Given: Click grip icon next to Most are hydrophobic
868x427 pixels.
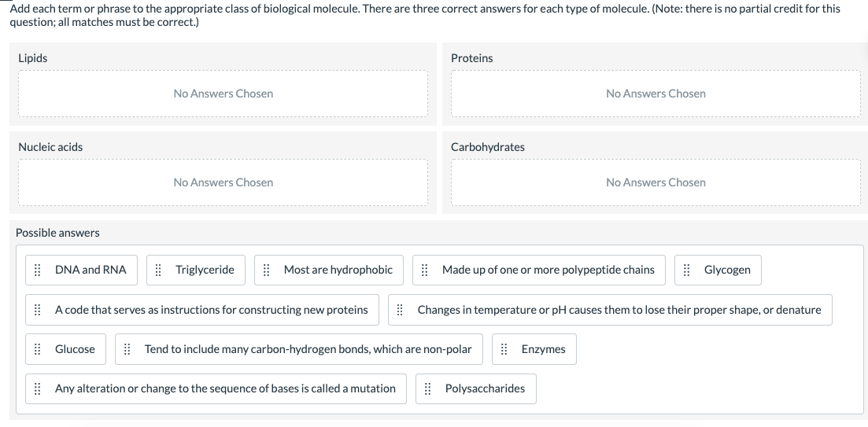Looking at the screenshot, I should (266, 270).
